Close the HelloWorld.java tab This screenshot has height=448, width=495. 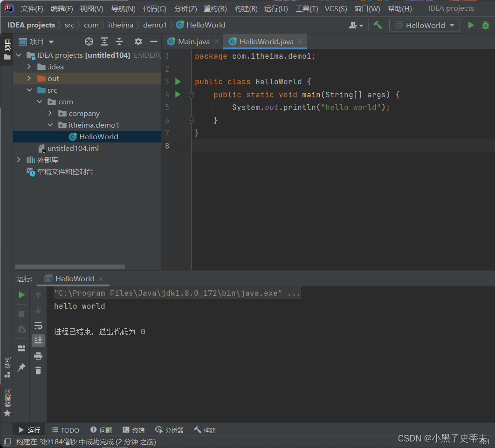pyautogui.click(x=300, y=41)
